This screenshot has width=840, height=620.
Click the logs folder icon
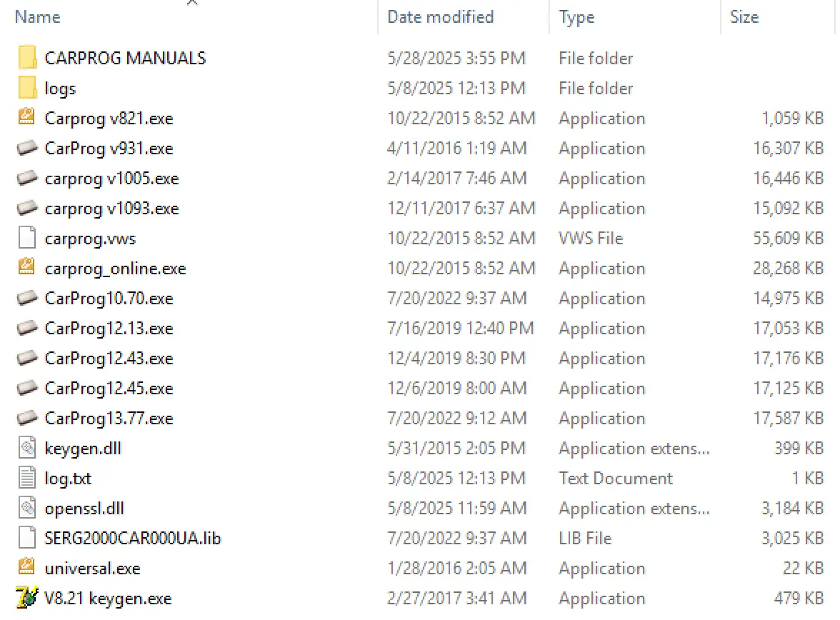[x=27, y=87]
